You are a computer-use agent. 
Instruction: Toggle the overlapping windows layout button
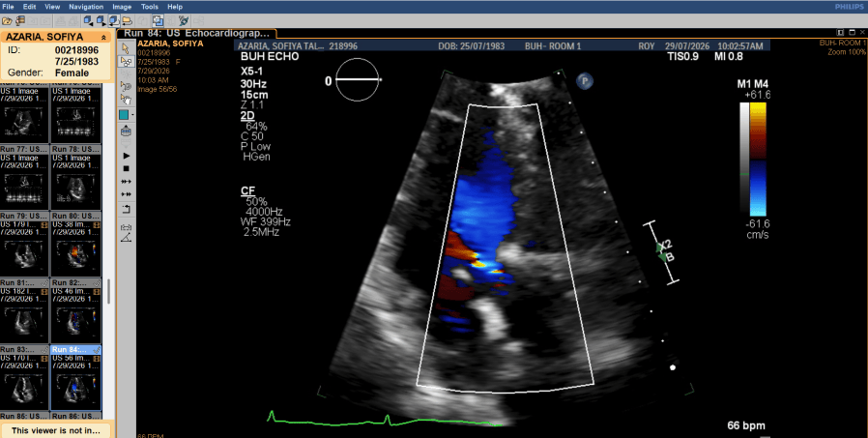(158, 21)
